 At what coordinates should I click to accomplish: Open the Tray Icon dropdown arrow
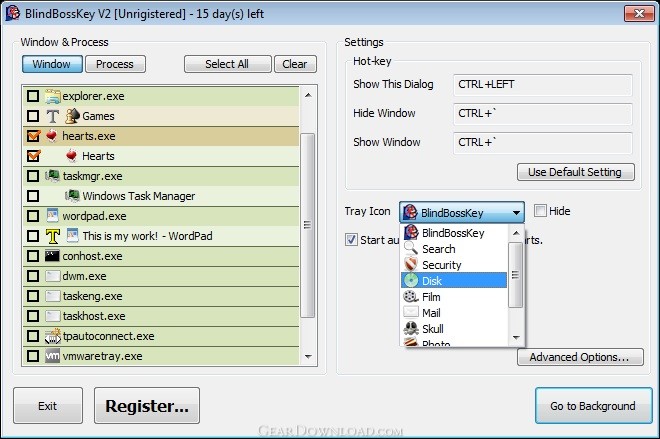(516, 213)
